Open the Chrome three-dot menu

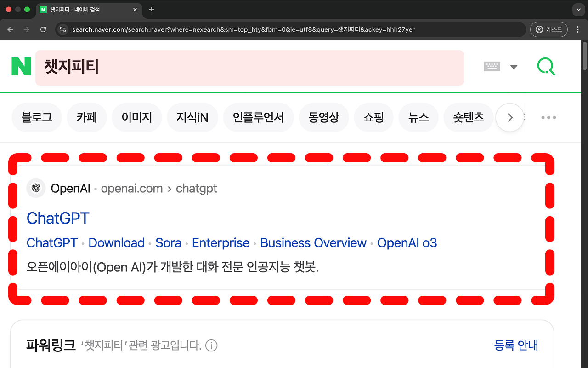point(578,29)
